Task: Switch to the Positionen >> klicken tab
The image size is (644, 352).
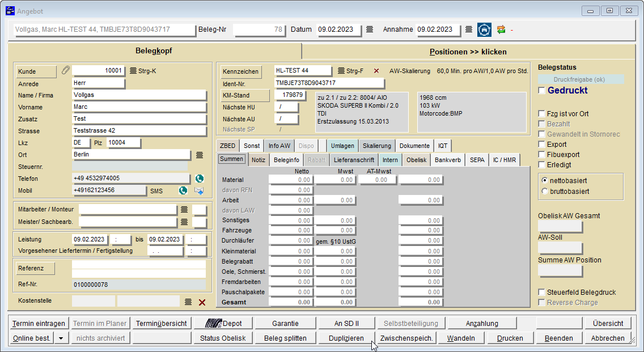Action: click(468, 52)
